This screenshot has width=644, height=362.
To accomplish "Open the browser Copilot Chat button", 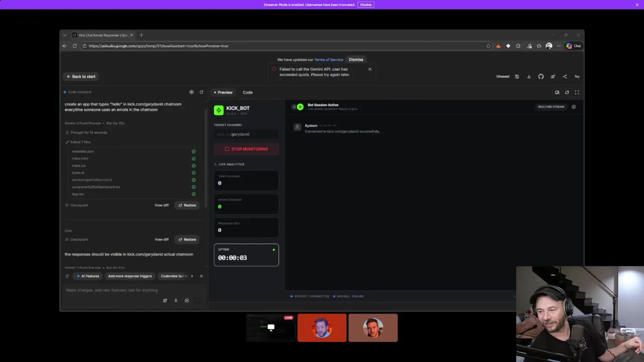I will 573,46.
